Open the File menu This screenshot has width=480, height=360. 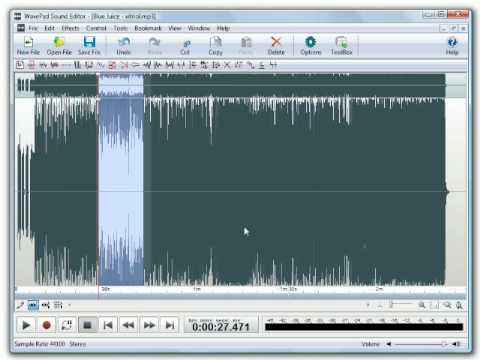click(33, 28)
